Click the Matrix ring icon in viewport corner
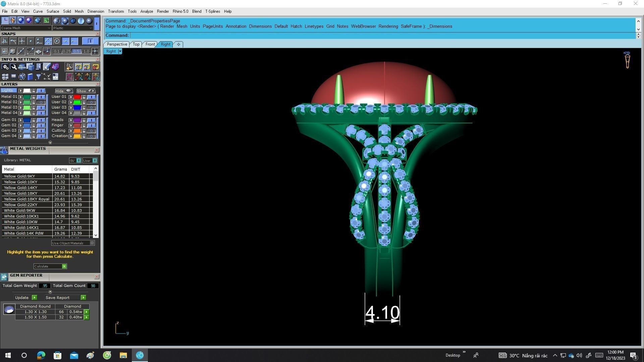Image resolution: width=644 pixels, height=362 pixels. (627, 60)
